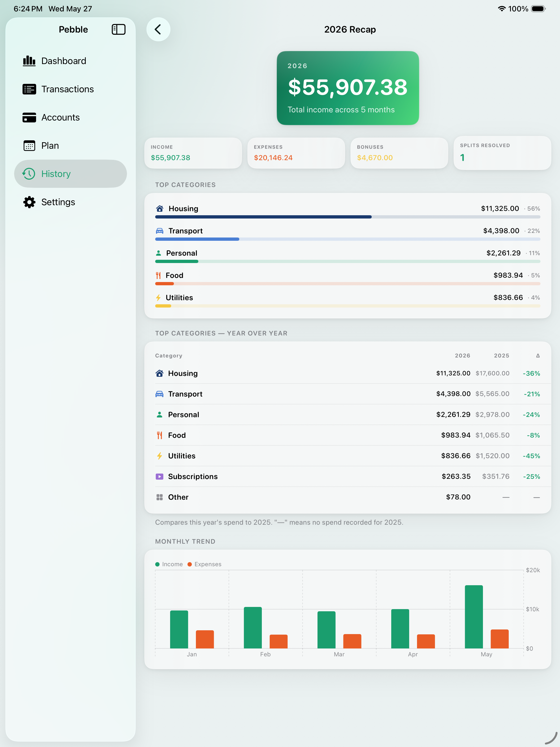This screenshot has height=747, width=560.
Task: Click the Accounts card icon
Action: 29,118
